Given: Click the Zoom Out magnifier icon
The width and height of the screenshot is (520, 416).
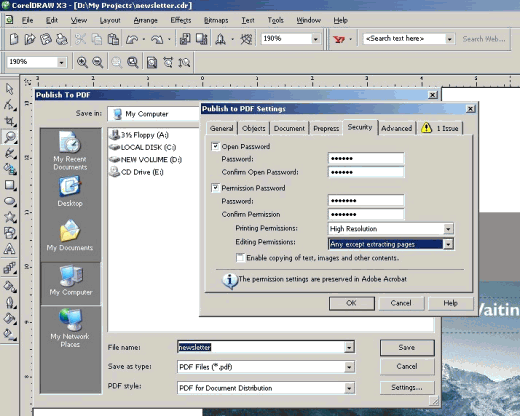Looking at the screenshot, I should point(97,62).
